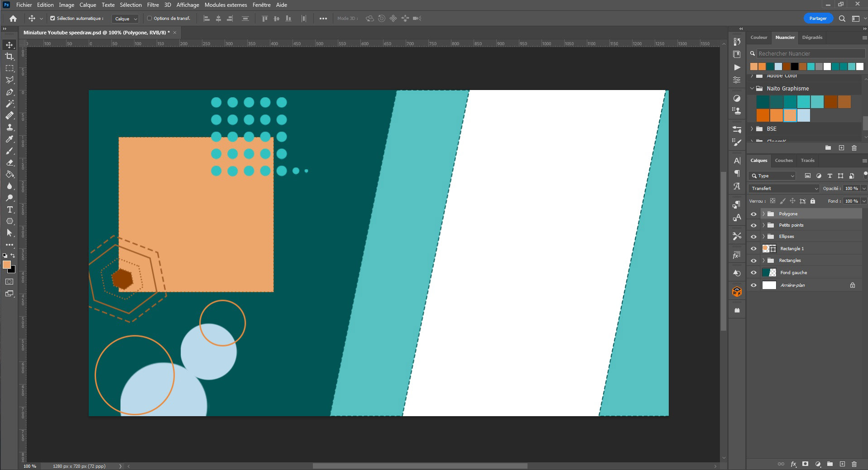Viewport: 868px width, 470px height.
Task: Select the Polygonal Lasso tool
Action: click(x=10, y=80)
